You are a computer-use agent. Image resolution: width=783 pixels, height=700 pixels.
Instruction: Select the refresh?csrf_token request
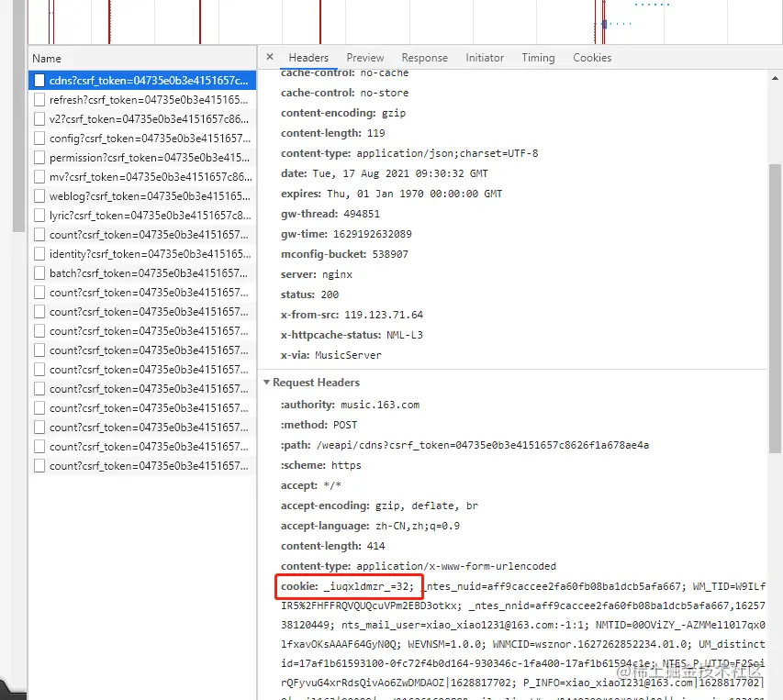pos(142,100)
